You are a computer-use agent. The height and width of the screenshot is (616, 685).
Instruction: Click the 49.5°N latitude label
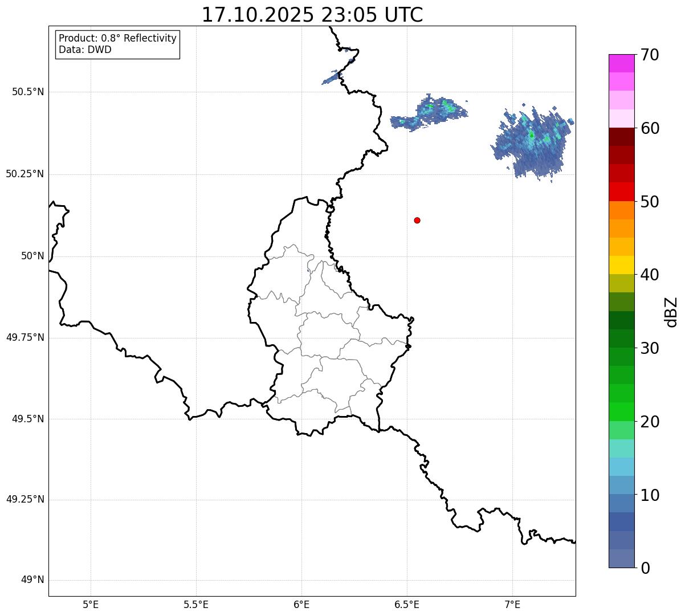28,419
